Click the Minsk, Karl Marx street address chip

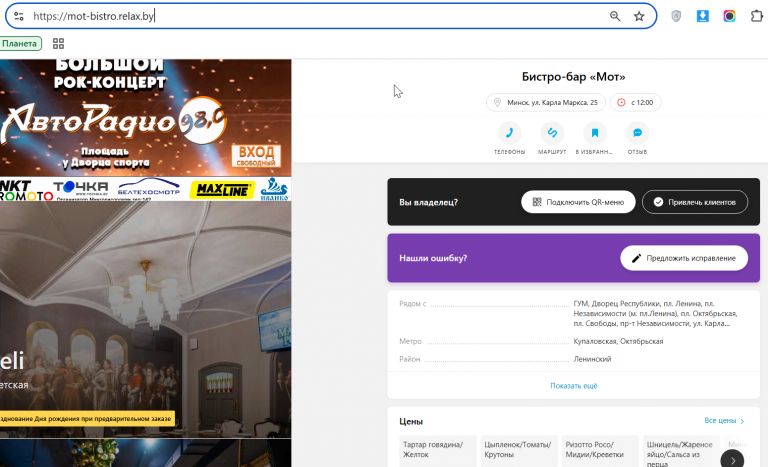point(546,102)
